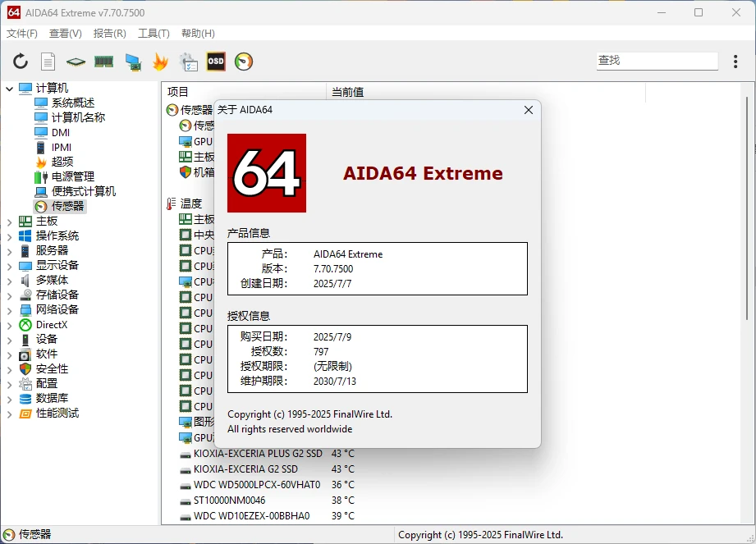Viewport: 756px width, 544px height.
Task: Click maintenance date 2030/7/13
Action: click(x=335, y=382)
